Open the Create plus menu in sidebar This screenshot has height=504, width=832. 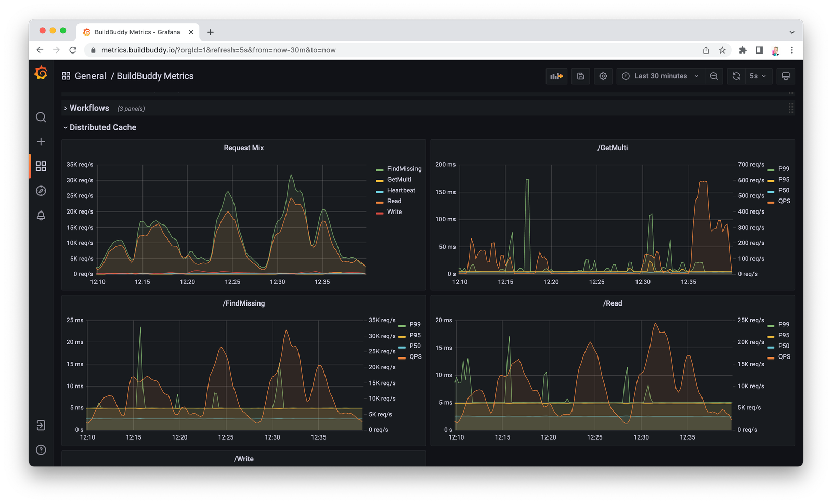click(x=41, y=142)
